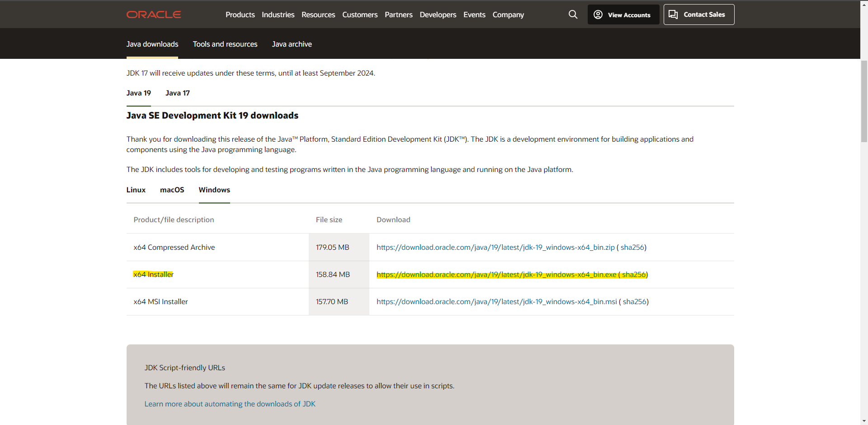Open the Customers menu
Viewport: 868px width, 425px height.
(360, 14)
